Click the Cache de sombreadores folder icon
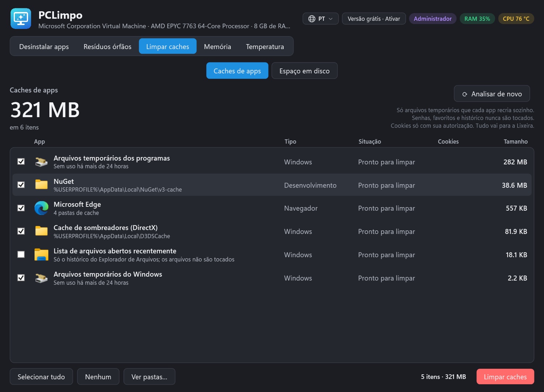 coord(41,231)
